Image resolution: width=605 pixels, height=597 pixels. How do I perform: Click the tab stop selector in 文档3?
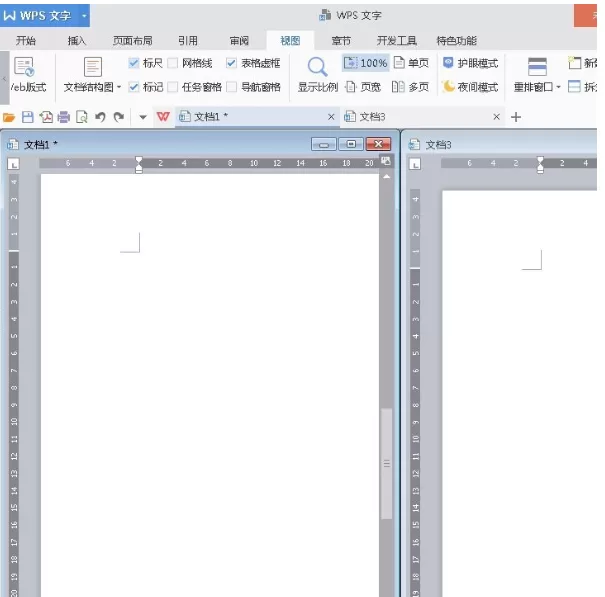(415, 164)
